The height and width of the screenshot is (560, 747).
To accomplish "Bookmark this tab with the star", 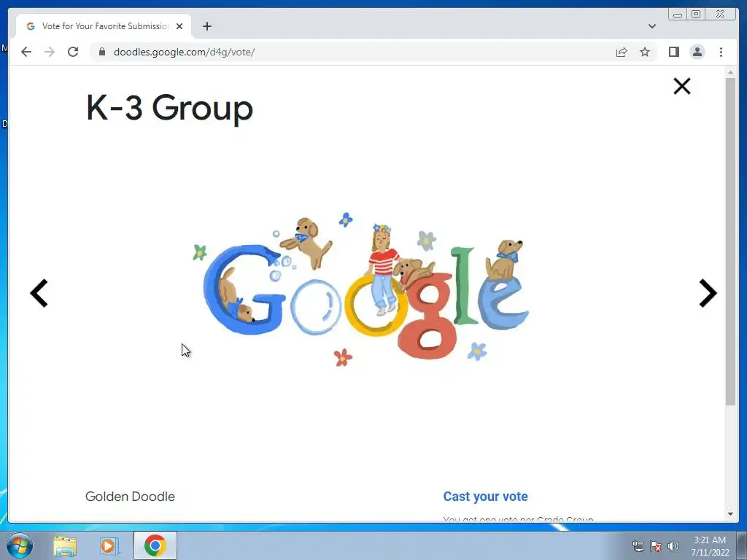I will coord(645,52).
